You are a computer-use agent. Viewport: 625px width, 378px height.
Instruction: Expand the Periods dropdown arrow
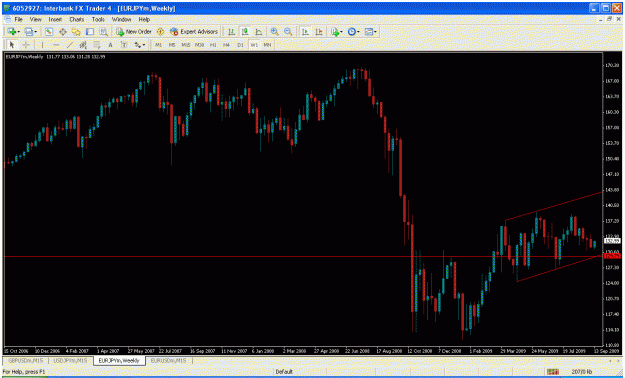click(359, 32)
